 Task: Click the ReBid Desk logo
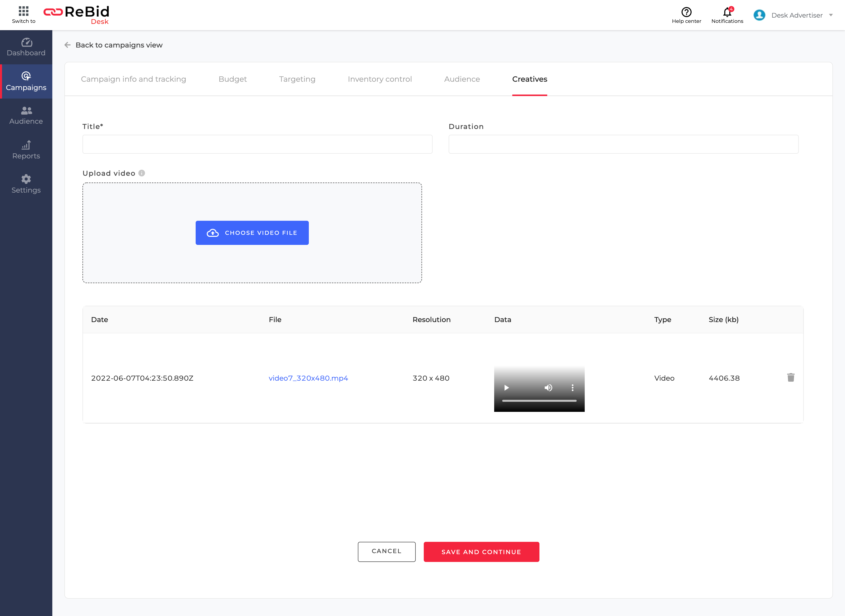(76, 15)
